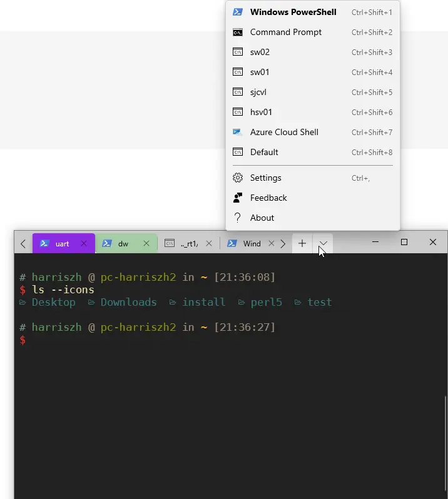448x499 pixels.
Task: Choose Feedback in the dropdown menu
Action: (x=313, y=198)
